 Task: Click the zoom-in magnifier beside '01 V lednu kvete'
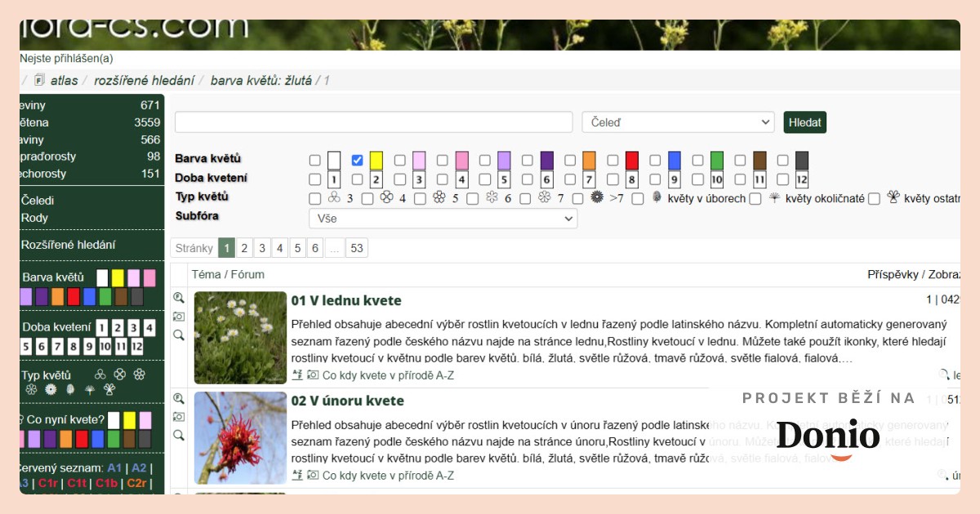tap(179, 298)
